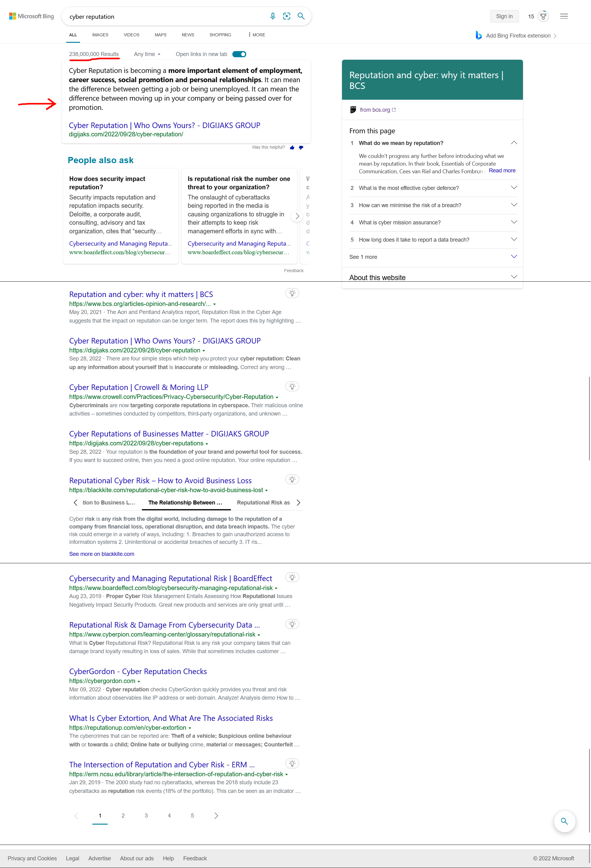Viewport: 591px width, 868px height.
Task: Collapse What do we mean by reputation
Action: click(x=514, y=143)
